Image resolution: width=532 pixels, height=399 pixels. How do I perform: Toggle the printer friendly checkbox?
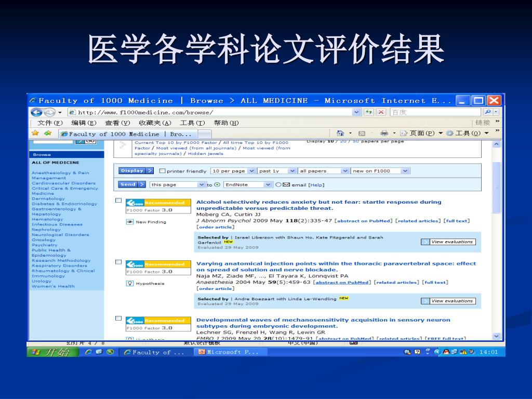(x=162, y=170)
